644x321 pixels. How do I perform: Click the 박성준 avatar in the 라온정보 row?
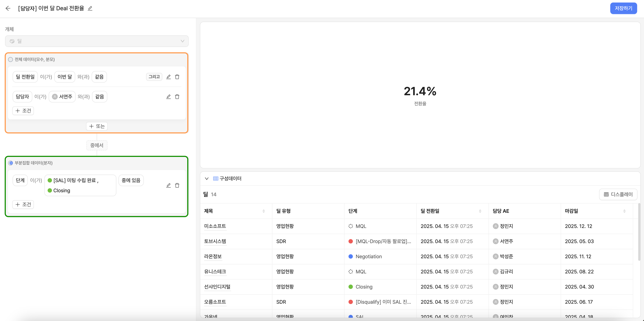click(496, 256)
